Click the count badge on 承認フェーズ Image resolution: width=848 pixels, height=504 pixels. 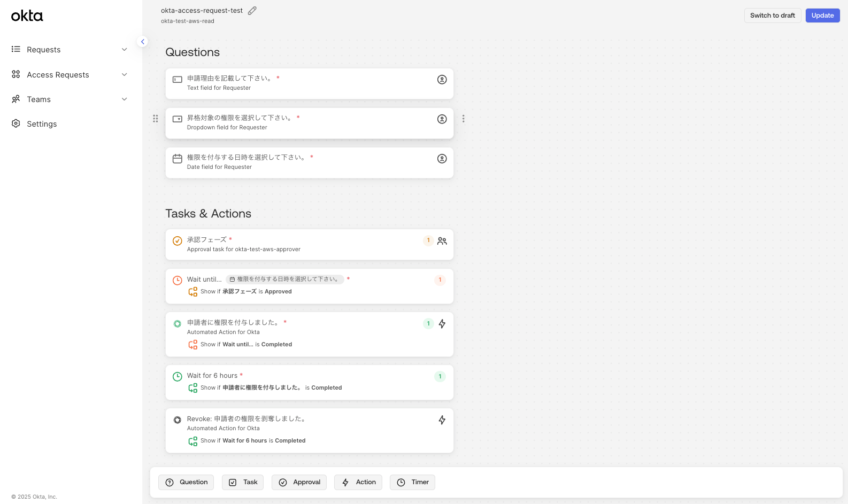(428, 241)
